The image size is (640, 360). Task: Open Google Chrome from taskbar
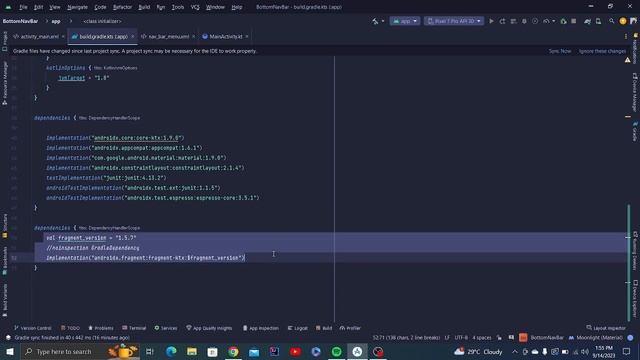point(233,351)
